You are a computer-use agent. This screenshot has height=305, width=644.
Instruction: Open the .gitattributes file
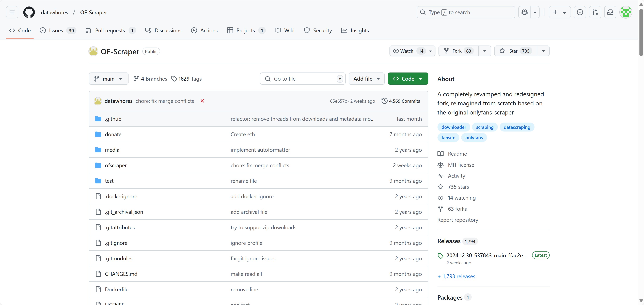click(x=120, y=227)
